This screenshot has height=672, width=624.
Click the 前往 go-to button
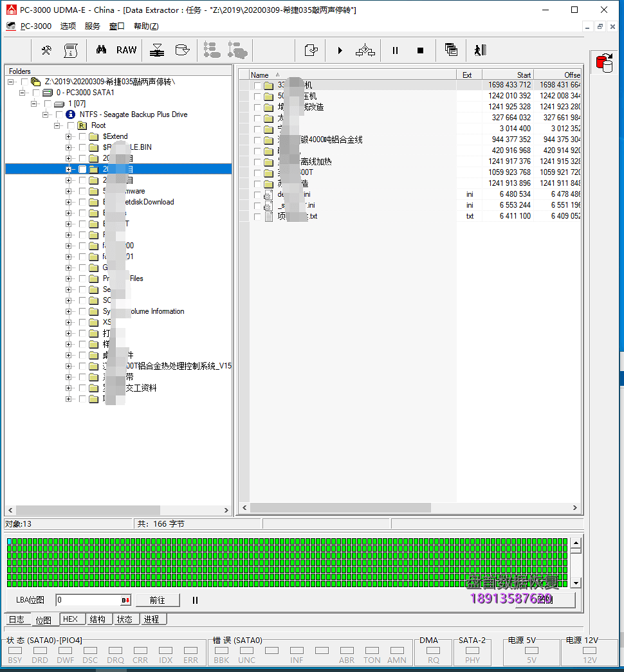tap(158, 601)
